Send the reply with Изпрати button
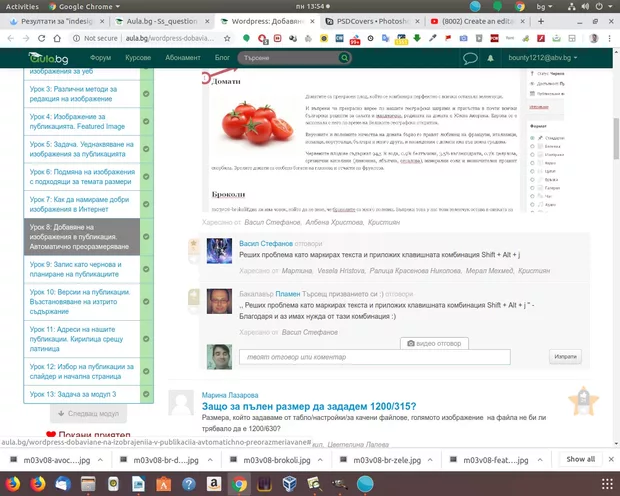This screenshot has height=496, width=620. tap(565, 356)
